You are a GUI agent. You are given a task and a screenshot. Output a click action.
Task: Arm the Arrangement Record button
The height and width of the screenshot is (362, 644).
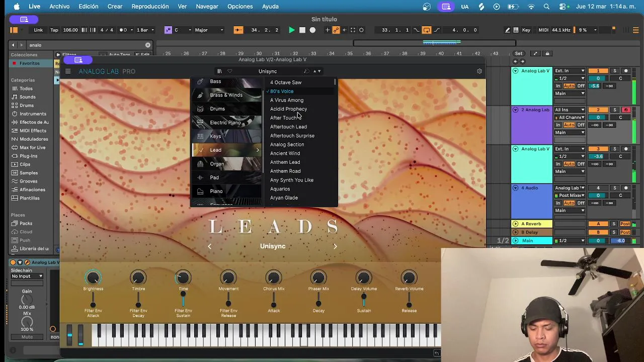tap(312, 30)
